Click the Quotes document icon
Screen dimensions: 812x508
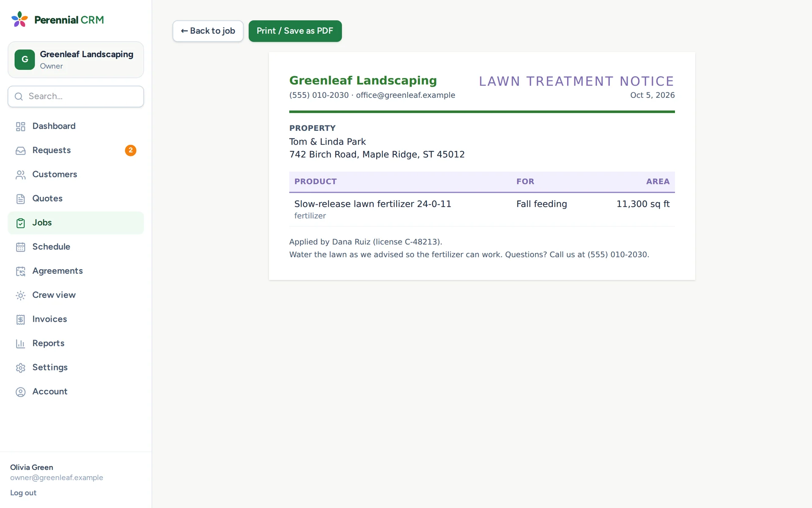click(20, 199)
